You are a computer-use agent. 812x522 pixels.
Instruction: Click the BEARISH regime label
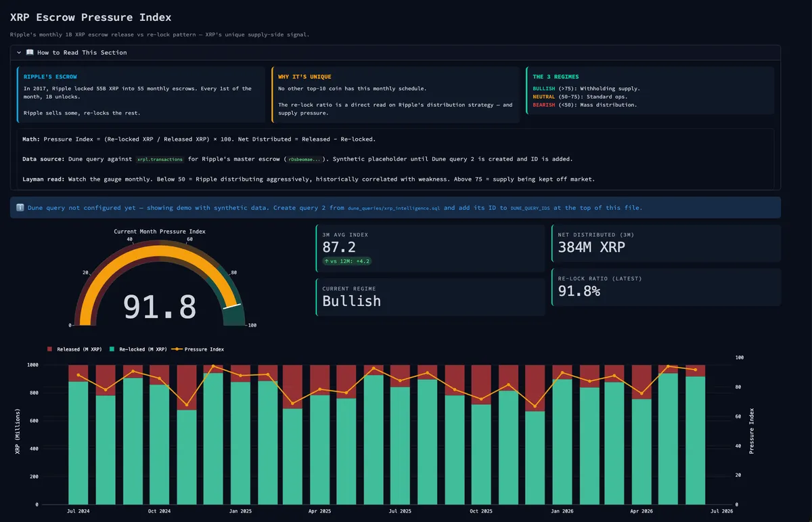pos(544,105)
